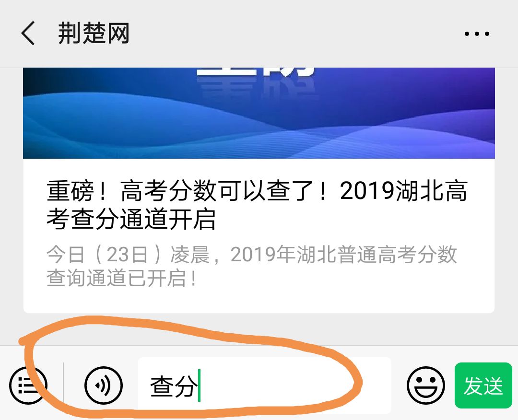The image size is (518, 420).
Task: Tap the gray chat background below the card
Action: point(259,329)
